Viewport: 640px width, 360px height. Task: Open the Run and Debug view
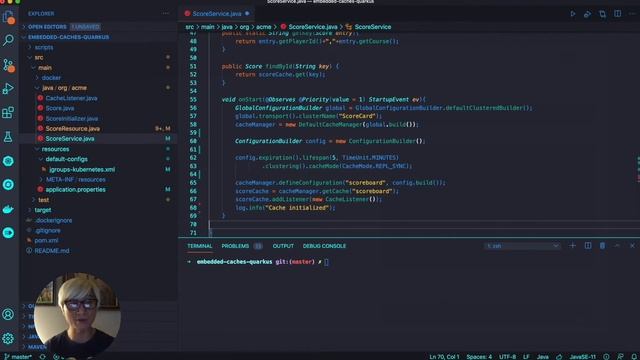pos(8,89)
